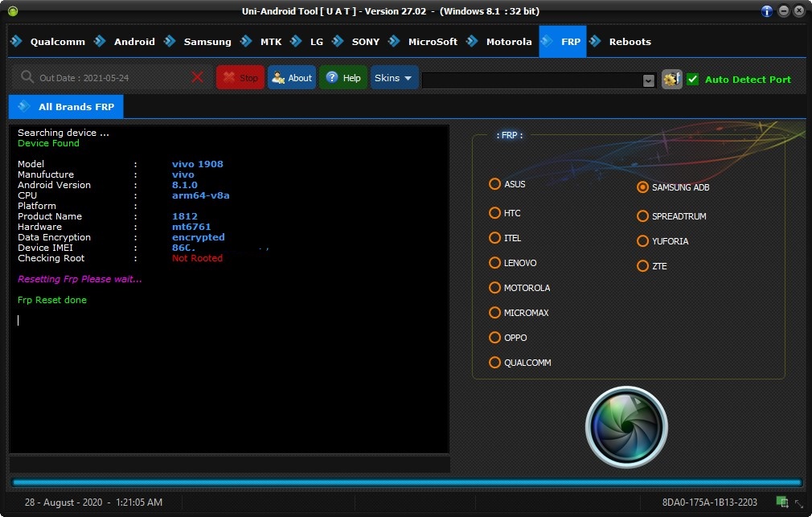Click the 'Searching device ...' log line
This screenshot has width=812, height=517.
64,133
